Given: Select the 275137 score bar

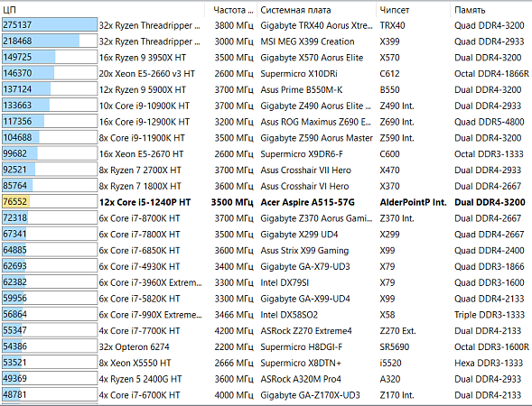Looking at the screenshot, I should [50, 25].
